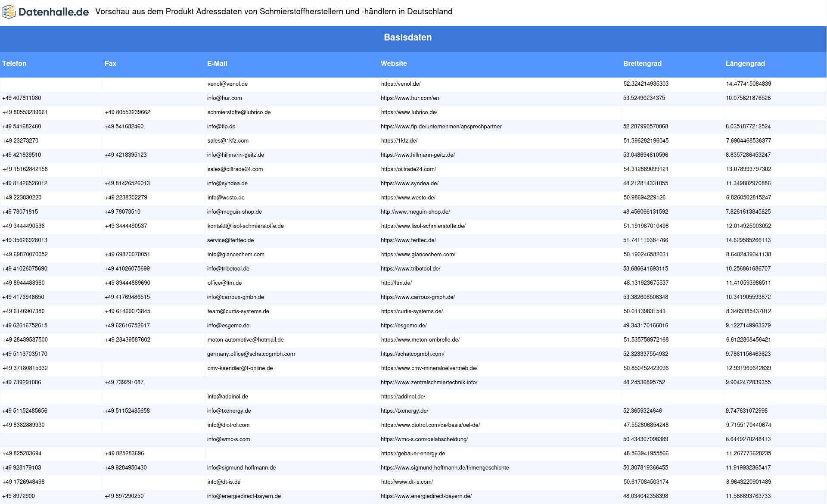Click email info@wmc-s.com
Screen dimensions: 827x504
click(x=228, y=439)
